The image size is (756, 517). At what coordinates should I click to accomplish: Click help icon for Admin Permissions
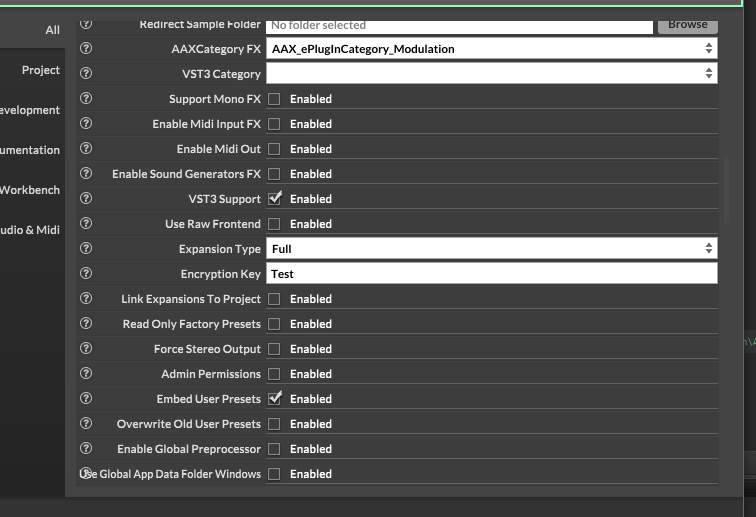[x=86, y=373]
